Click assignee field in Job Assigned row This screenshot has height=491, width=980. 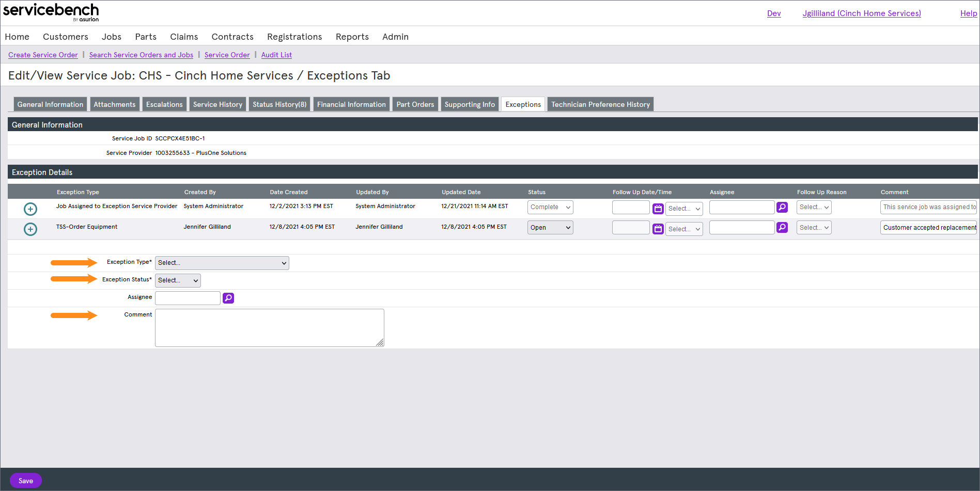(x=742, y=207)
